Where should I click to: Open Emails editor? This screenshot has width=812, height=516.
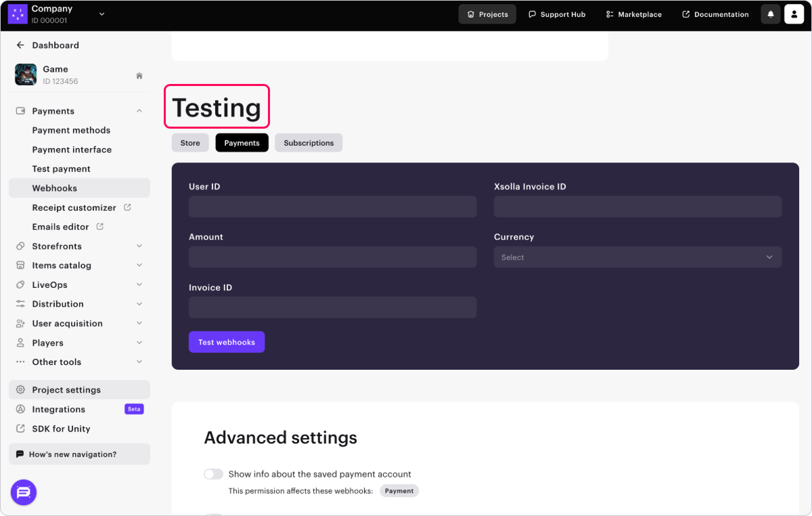pos(60,227)
